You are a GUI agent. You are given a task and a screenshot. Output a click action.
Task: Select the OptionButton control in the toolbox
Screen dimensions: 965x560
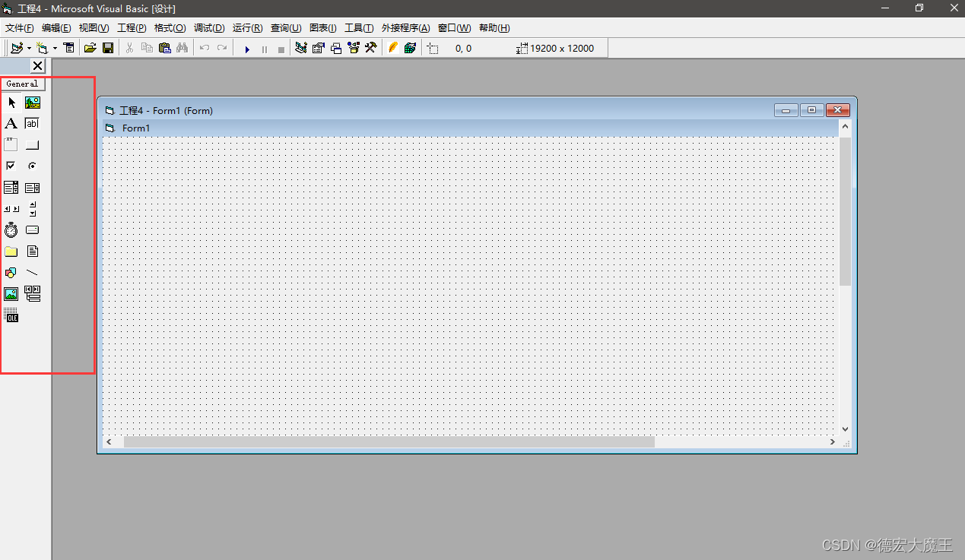click(x=33, y=166)
